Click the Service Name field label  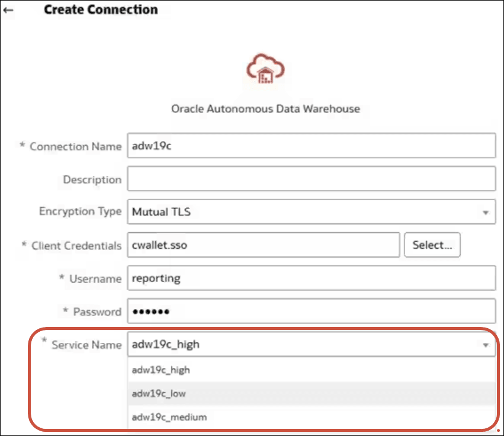(x=86, y=345)
